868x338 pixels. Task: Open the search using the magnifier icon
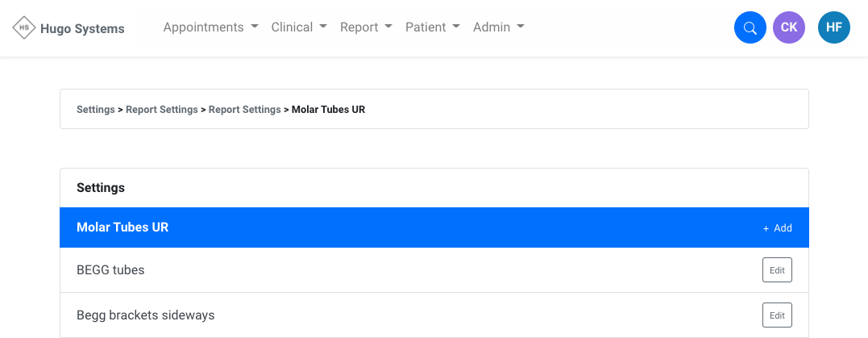(x=750, y=28)
